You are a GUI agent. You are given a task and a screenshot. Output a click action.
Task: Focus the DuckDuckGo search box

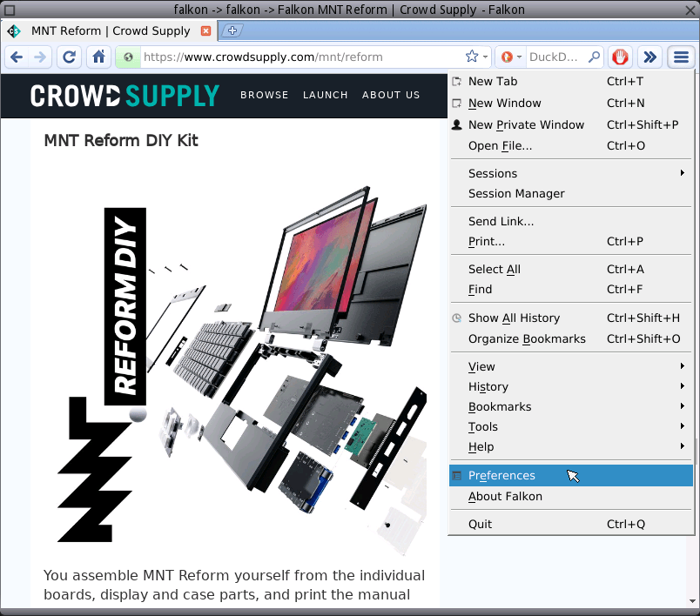click(x=555, y=57)
